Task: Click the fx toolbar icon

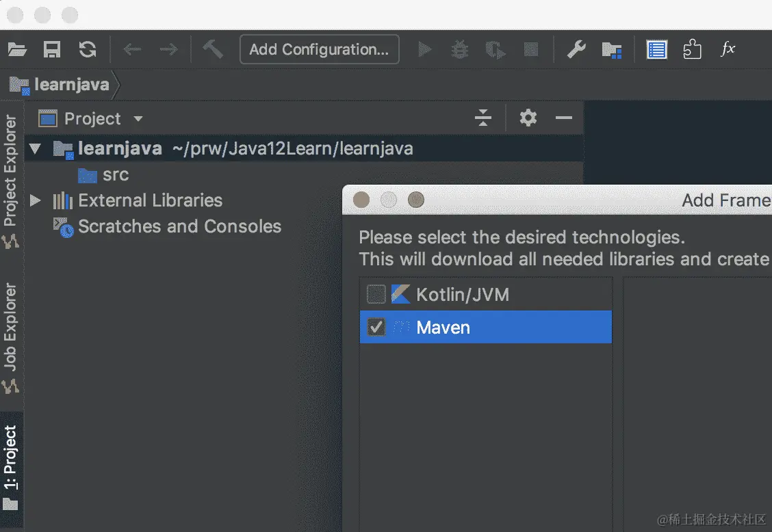Action: [728, 49]
